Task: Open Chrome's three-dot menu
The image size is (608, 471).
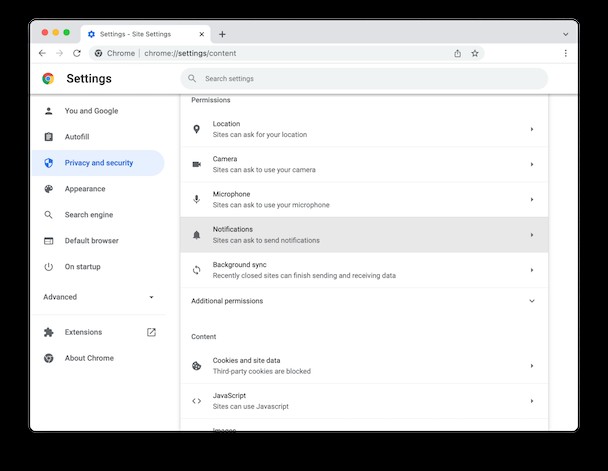Action: point(565,53)
